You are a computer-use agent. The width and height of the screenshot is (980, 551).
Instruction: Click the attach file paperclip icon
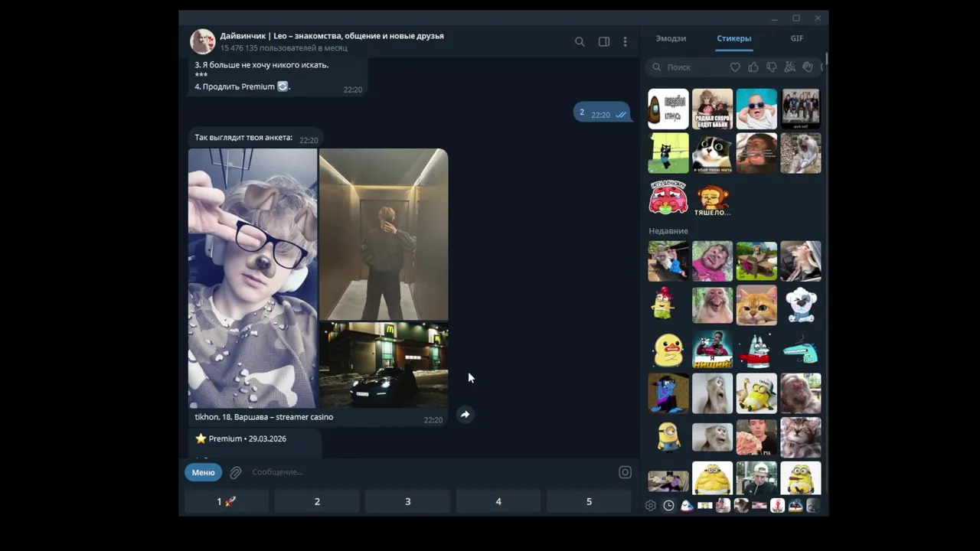(x=236, y=472)
